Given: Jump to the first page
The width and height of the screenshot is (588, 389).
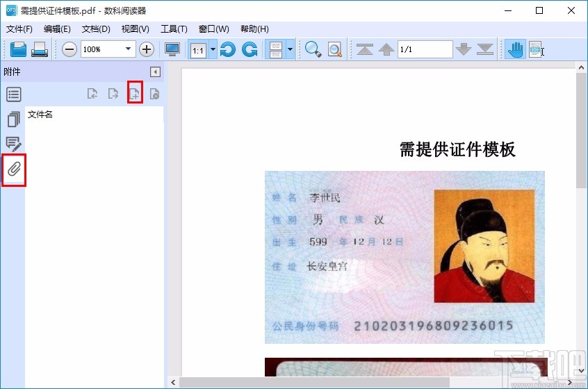Looking at the screenshot, I should click(x=365, y=49).
